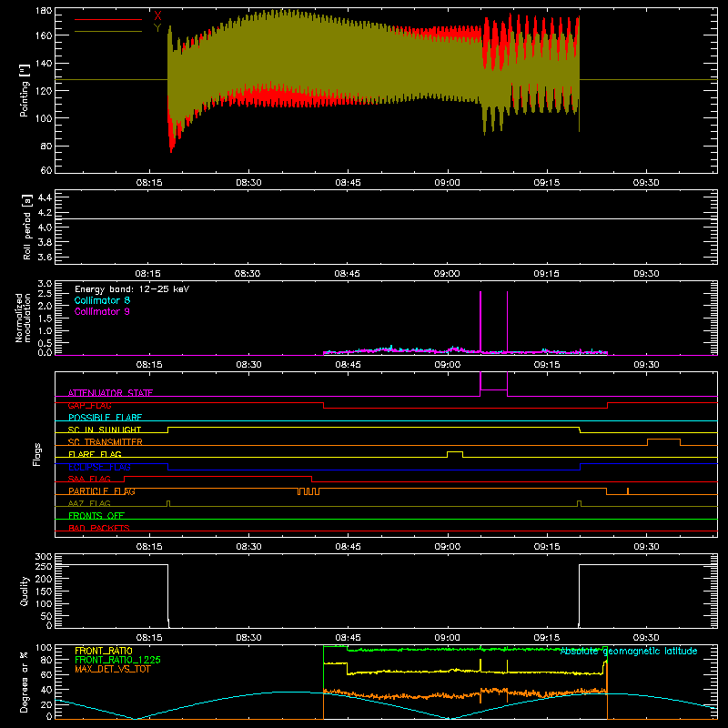Click the 'Degrees or %' axis title
Image resolution: width=728 pixels, height=728 pixels.
tap(25, 682)
